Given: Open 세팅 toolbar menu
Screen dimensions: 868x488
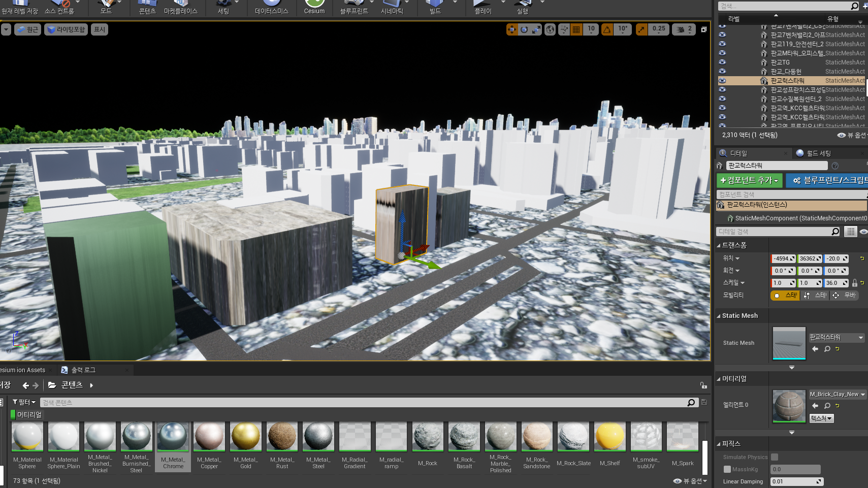Looking at the screenshot, I should coord(223,8).
